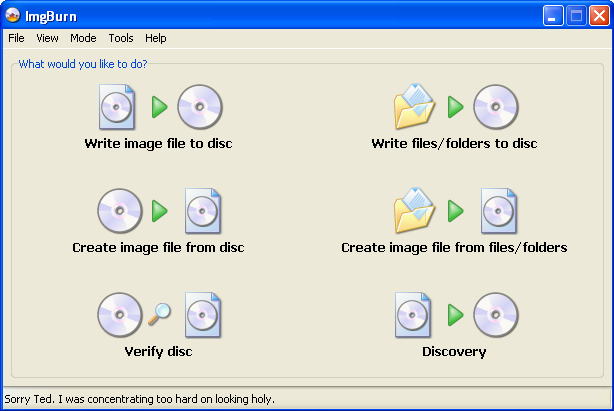The image size is (614, 411).
Task: Click the 'What would you like to do?' heading
Action: (x=83, y=64)
